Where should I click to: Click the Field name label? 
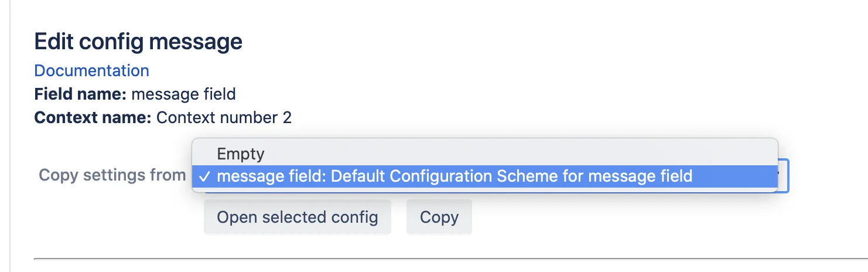pos(81,94)
